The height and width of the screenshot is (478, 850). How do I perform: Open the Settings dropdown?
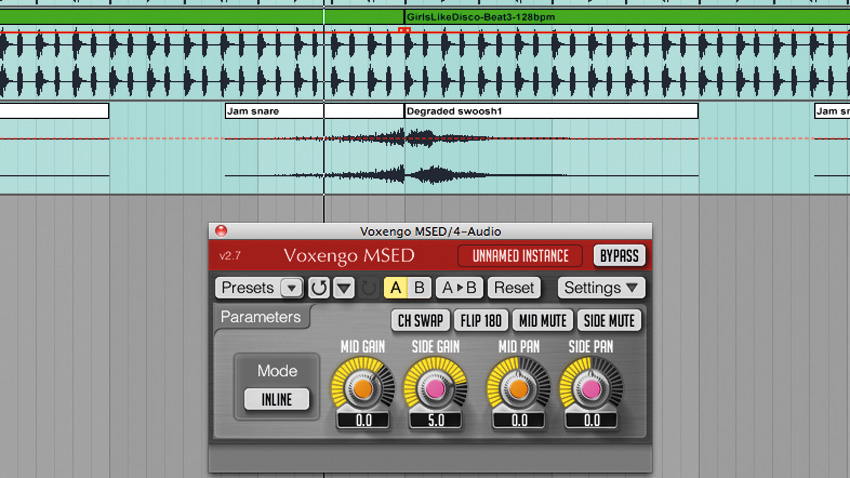point(601,288)
